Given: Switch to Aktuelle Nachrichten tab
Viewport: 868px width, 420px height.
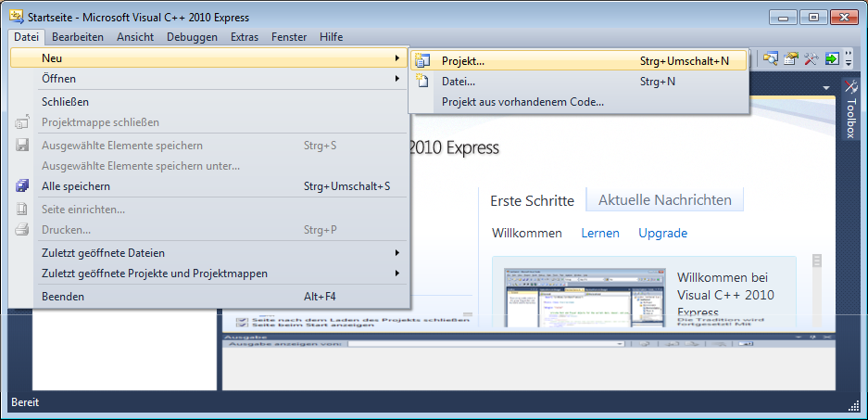Looking at the screenshot, I should coord(664,199).
